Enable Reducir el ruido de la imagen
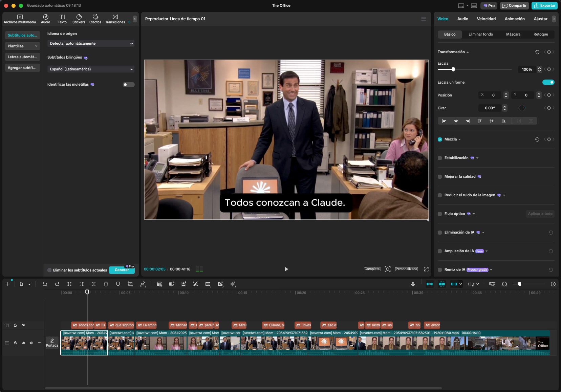561x392 pixels. (440, 195)
